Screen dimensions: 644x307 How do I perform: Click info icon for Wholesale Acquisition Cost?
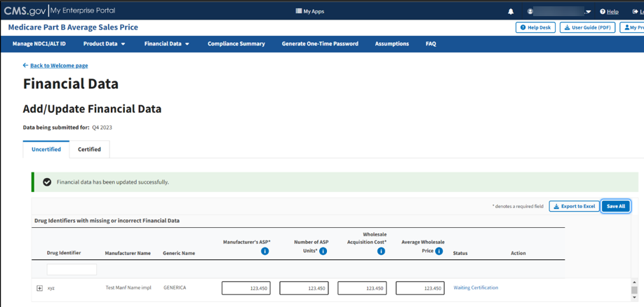pos(381,251)
